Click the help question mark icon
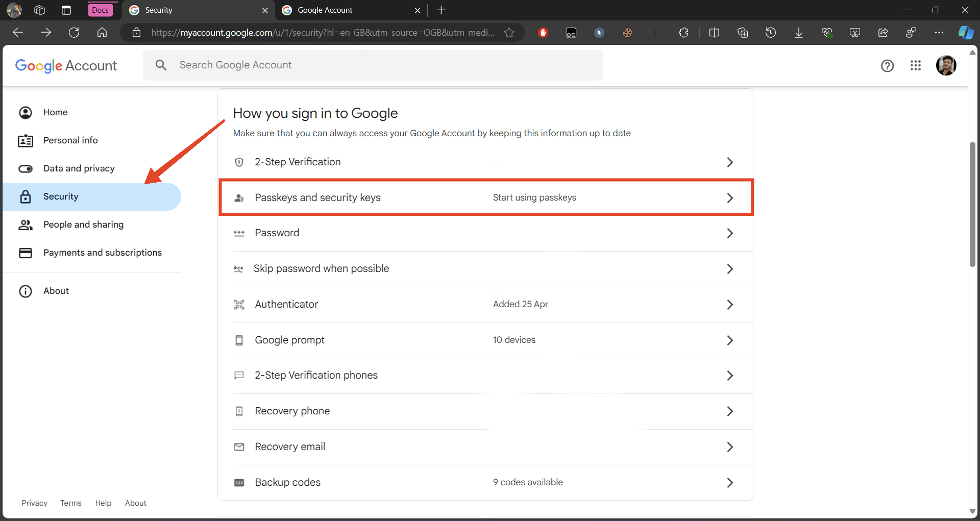 887,65
